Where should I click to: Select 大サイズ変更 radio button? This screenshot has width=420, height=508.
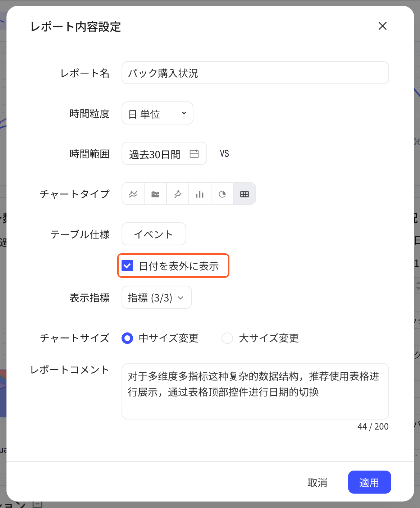pyautogui.click(x=227, y=338)
